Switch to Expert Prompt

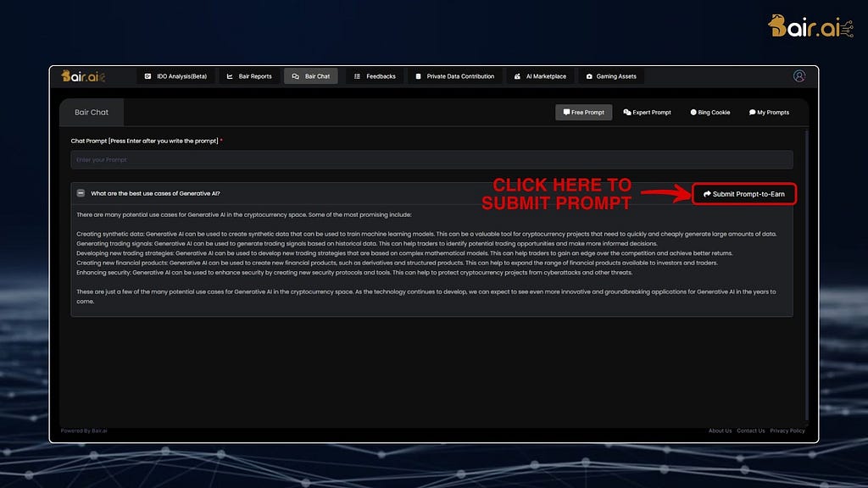(x=647, y=113)
